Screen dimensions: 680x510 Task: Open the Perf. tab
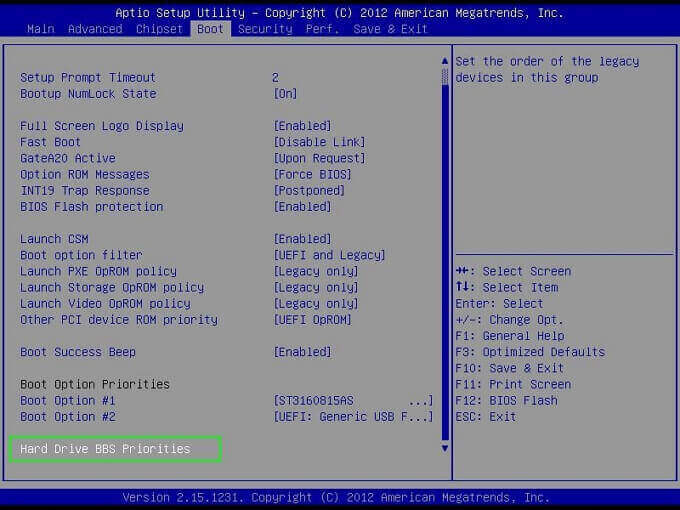coord(322,29)
